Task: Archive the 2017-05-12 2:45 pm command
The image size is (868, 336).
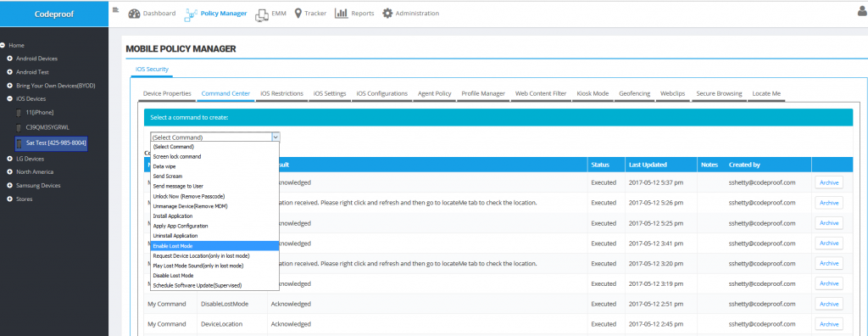Action: [x=829, y=324]
